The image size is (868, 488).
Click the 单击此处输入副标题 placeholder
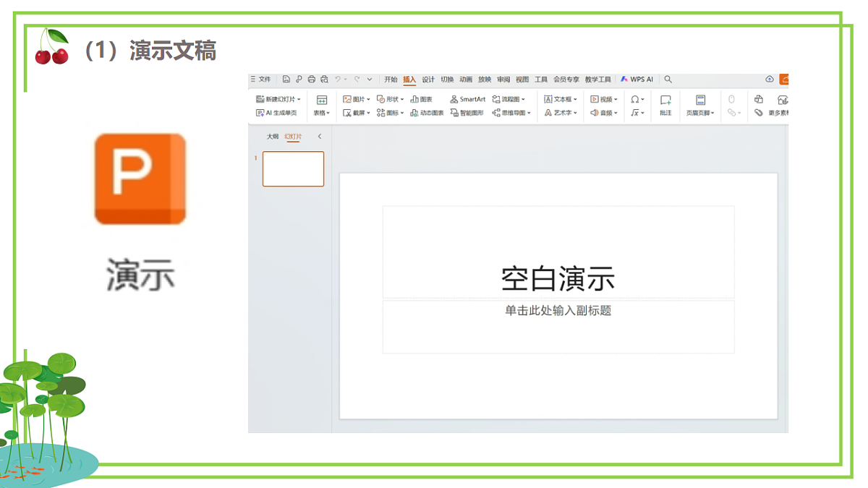[558, 327]
